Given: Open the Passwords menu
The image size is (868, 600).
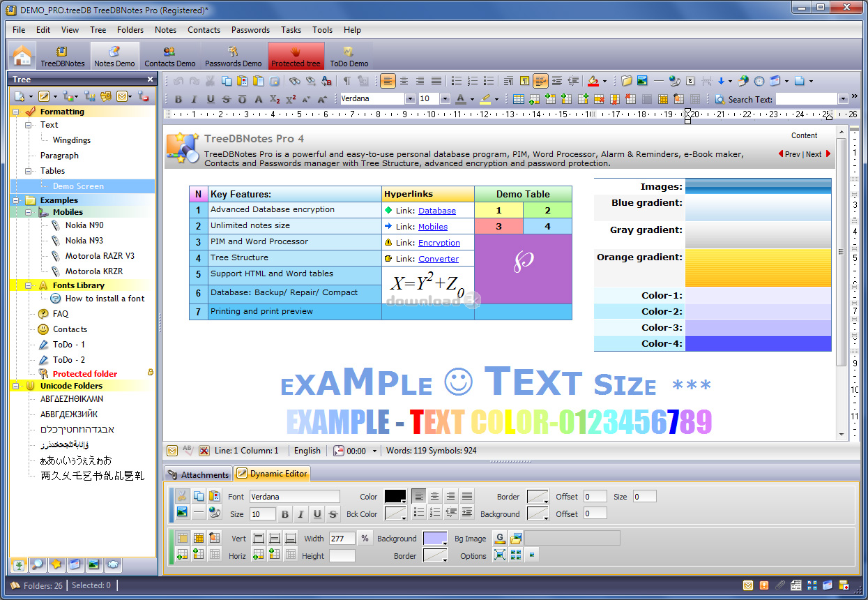Looking at the screenshot, I should coord(250,30).
